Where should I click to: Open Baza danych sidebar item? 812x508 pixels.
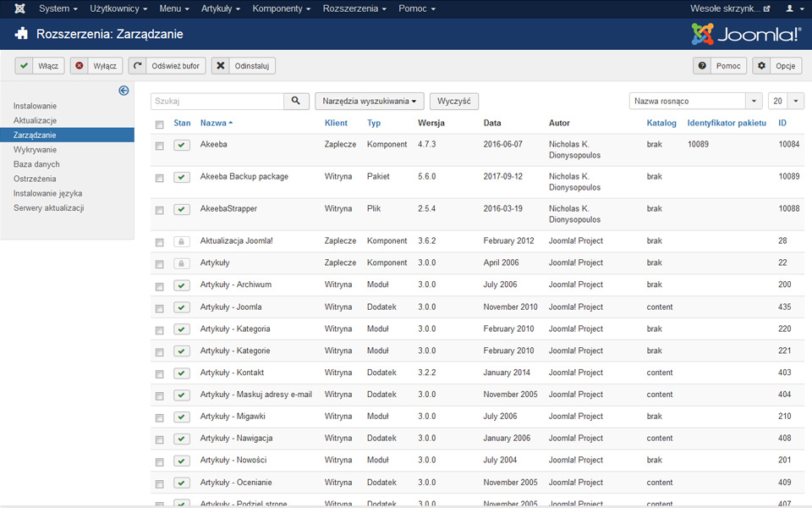(x=36, y=163)
